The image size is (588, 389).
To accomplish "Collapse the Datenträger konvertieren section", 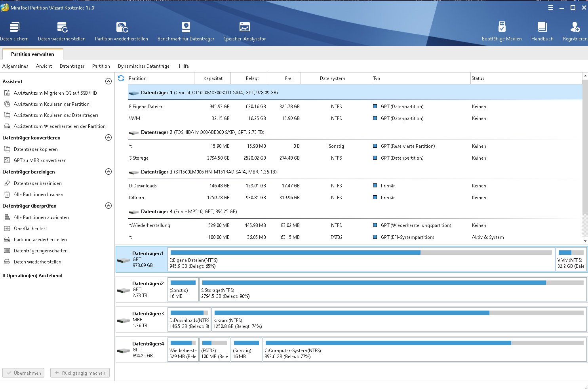I will click(x=108, y=137).
